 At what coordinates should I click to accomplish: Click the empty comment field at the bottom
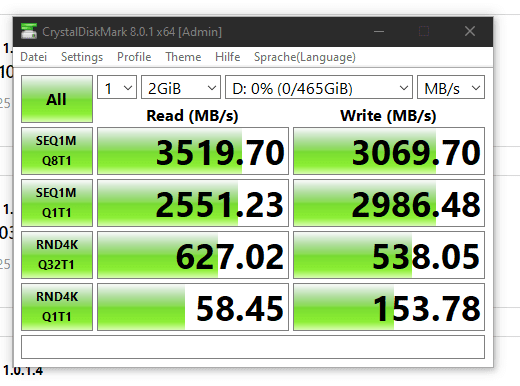pos(253,347)
